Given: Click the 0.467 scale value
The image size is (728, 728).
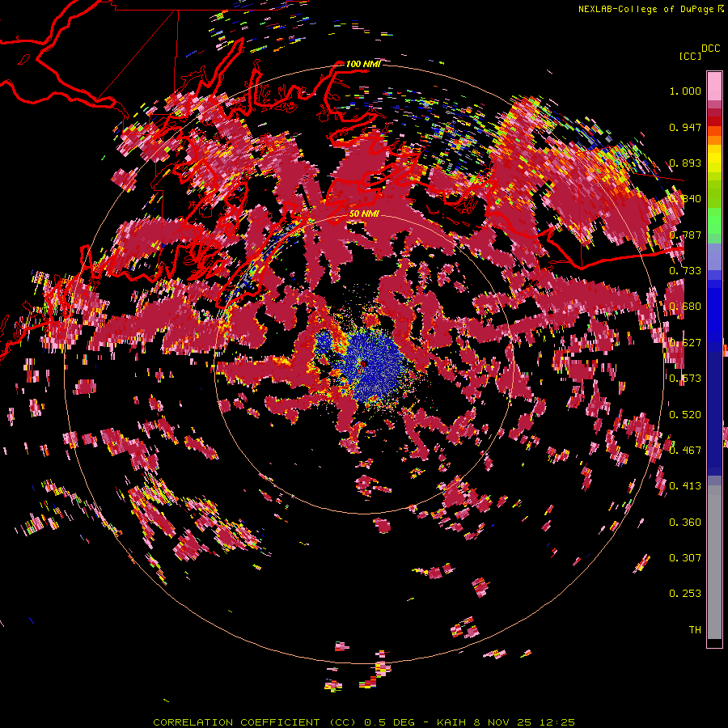Looking at the screenshot, I should 685,451.
